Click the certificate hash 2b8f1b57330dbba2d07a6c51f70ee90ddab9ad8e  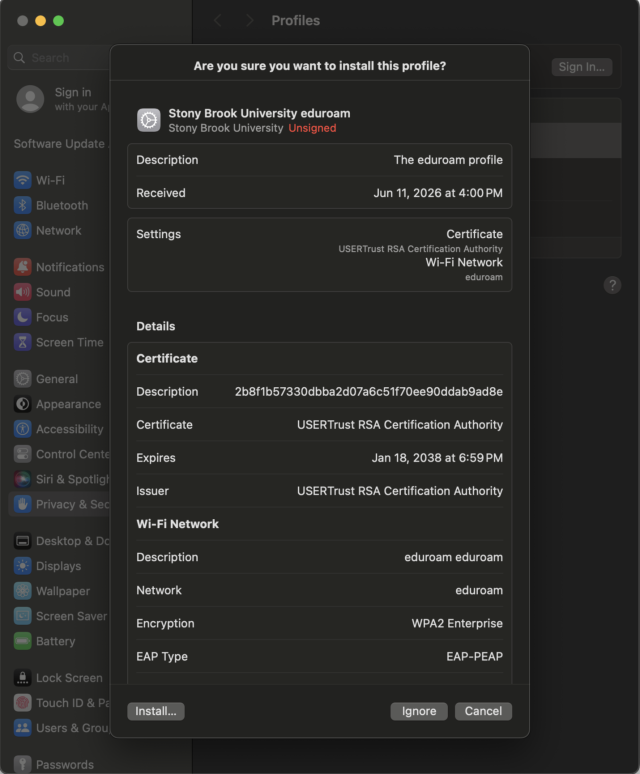[369, 391]
